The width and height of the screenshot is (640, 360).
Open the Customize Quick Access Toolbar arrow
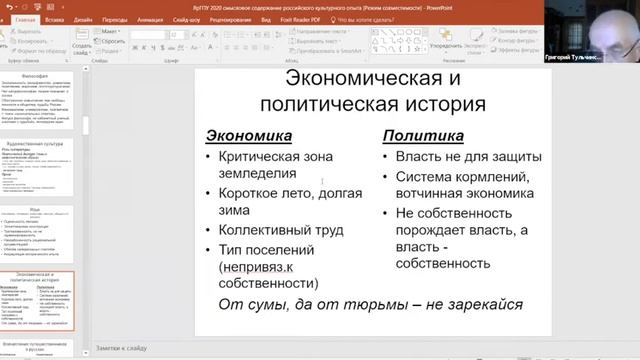point(63,7)
